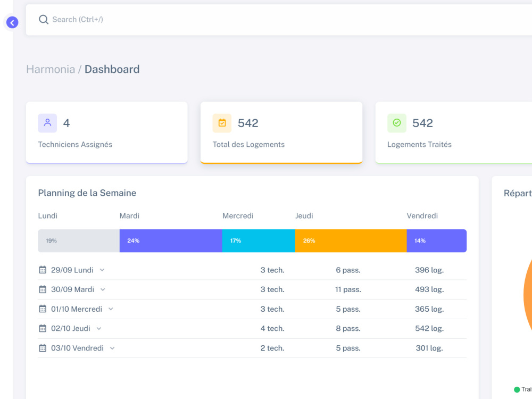
Task: Click the Total des Logements calendar icon
Action: [x=222, y=123]
